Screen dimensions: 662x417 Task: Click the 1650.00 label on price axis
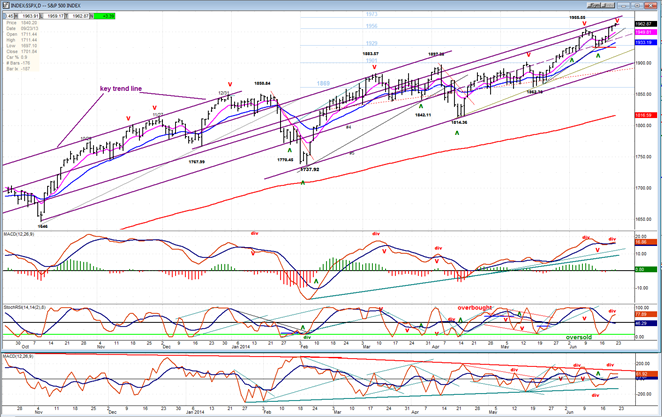tap(645, 219)
